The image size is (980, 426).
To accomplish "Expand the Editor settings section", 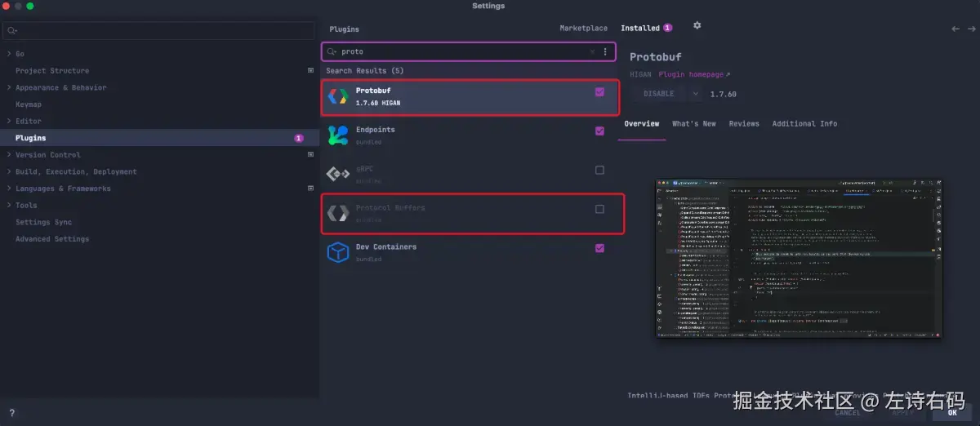I will pyautogui.click(x=9, y=121).
